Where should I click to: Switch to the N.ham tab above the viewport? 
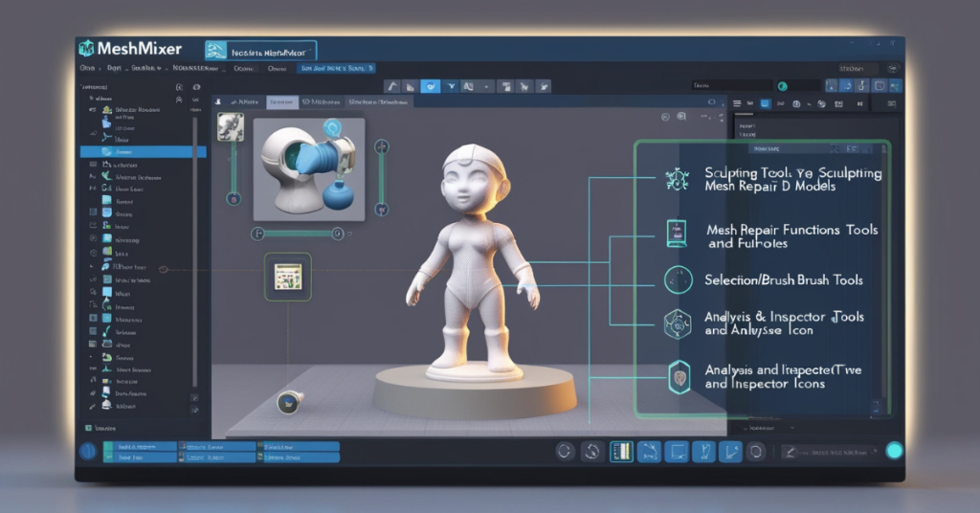(x=244, y=101)
